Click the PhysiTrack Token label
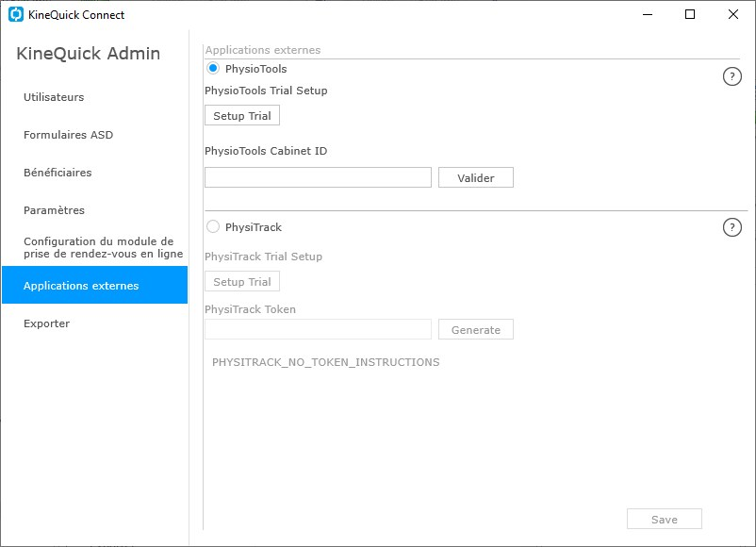The width and height of the screenshot is (756, 547). pyautogui.click(x=250, y=309)
